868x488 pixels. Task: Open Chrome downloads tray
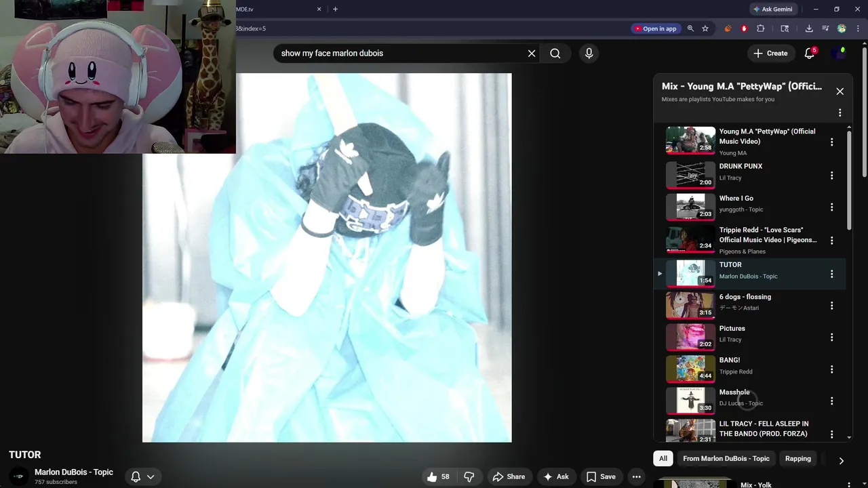(x=809, y=28)
